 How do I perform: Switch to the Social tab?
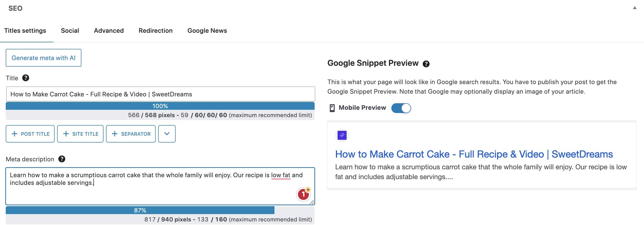pos(70,31)
